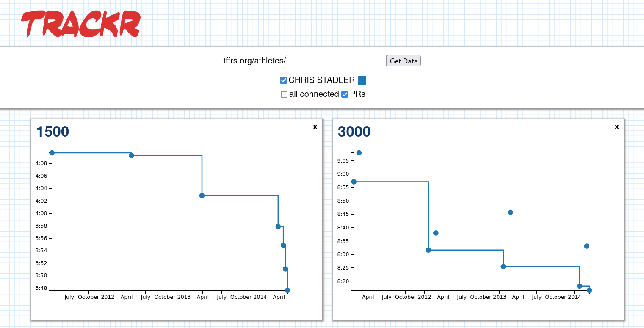Uncheck the CHRIS STADLER checkbox
Screen dimensions: 644x328
(284, 80)
